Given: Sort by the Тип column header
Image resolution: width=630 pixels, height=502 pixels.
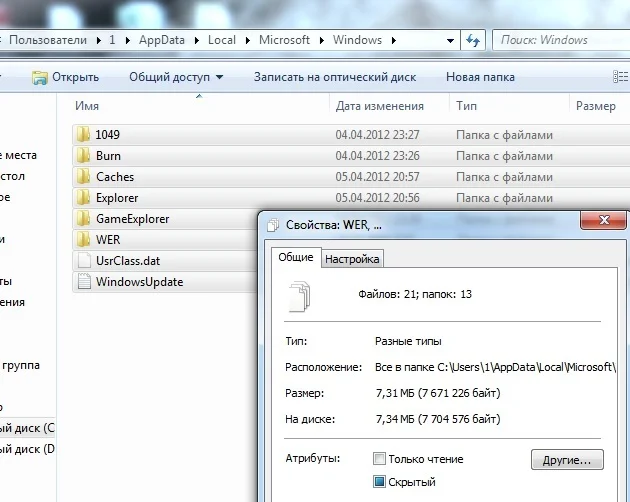Looking at the screenshot, I should coord(466,106).
